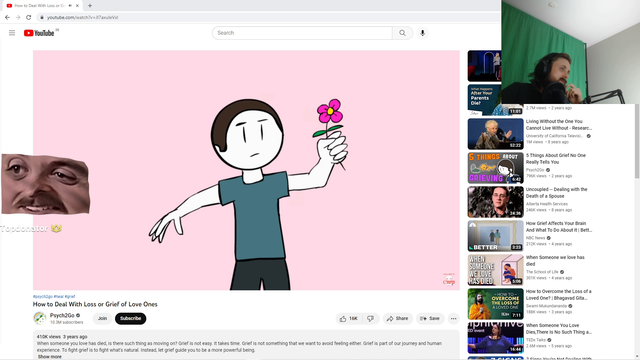Open 'When Someone we love has died' title

pyautogui.click(x=555, y=260)
